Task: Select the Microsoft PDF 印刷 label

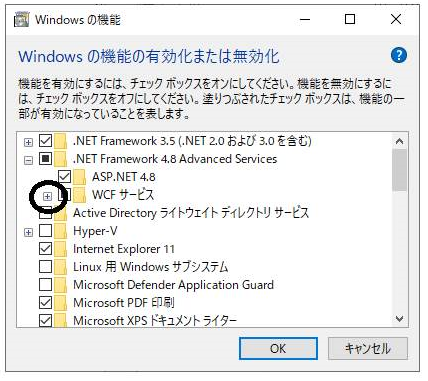Action: tap(124, 303)
